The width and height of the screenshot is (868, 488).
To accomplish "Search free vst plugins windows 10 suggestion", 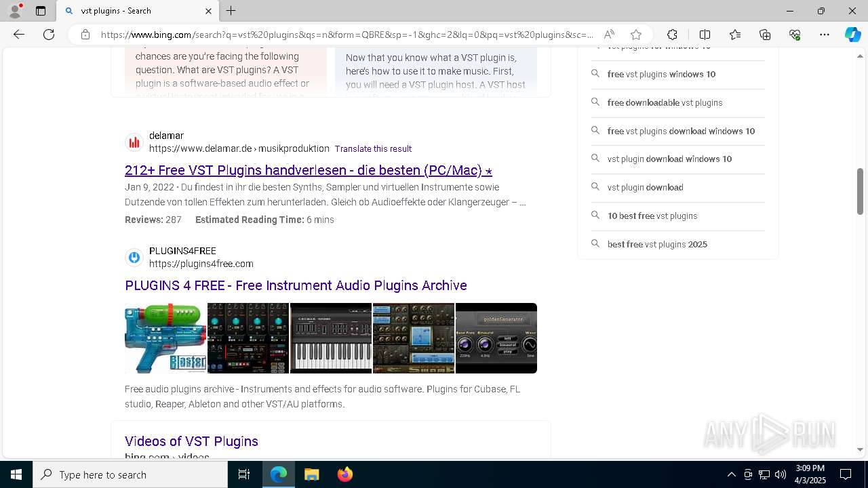I will tap(678, 75).
